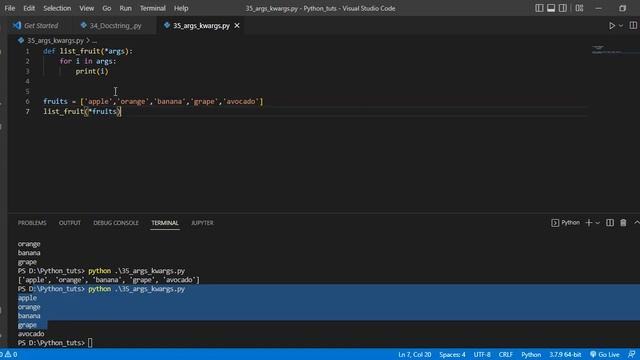This screenshot has width=640, height=360.
Task: Open the Go menu
Action: tap(107, 8)
